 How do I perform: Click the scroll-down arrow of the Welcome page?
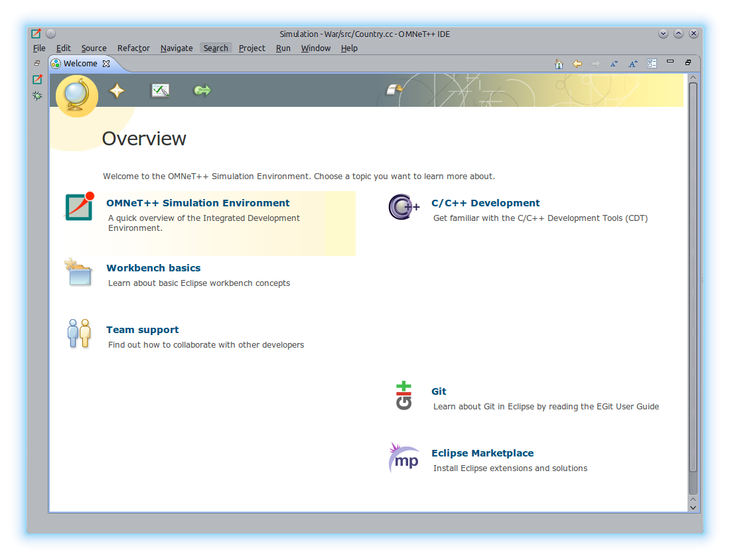click(x=693, y=507)
